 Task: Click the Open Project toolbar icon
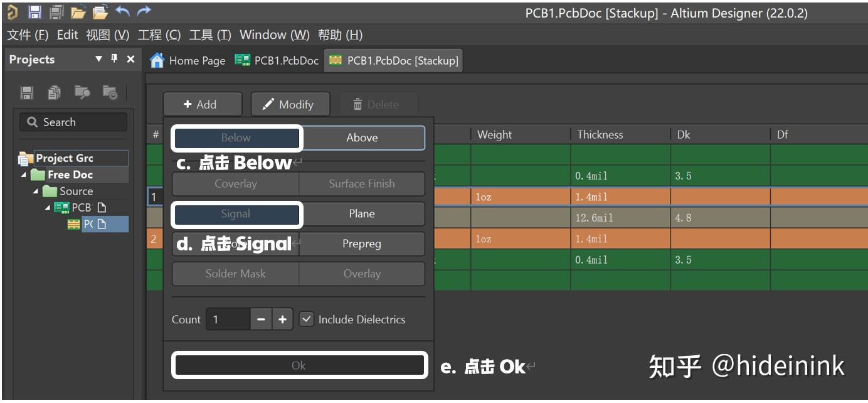pyautogui.click(x=99, y=11)
